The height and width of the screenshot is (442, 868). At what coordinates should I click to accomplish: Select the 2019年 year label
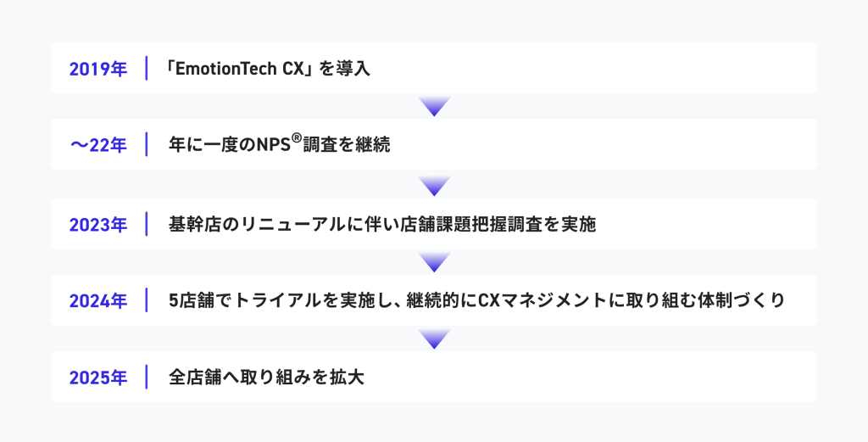click(98, 69)
